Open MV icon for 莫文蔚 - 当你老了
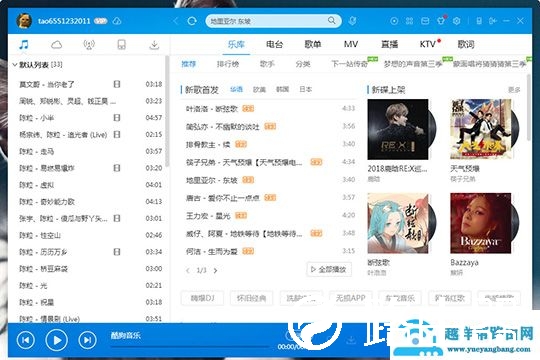The width and height of the screenshot is (540, 360). [x=117, y=84]
